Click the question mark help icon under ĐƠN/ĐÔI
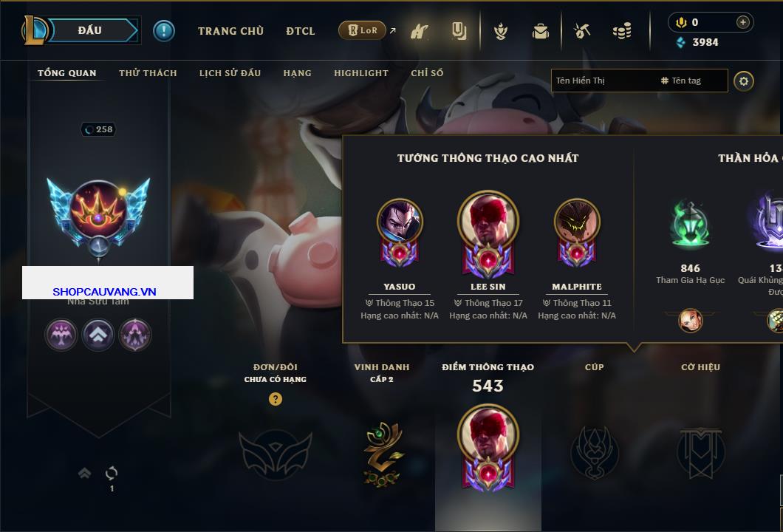The height and width of the screenshot is (532, 783). coord(275,399)
